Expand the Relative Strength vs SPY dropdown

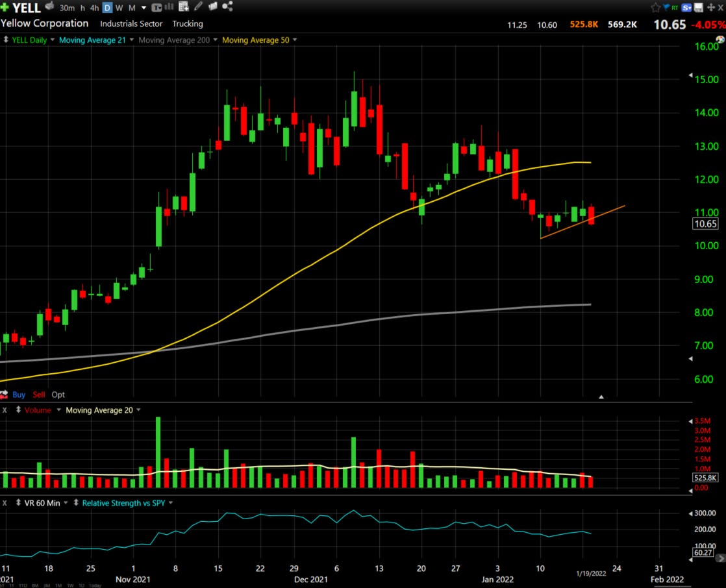click(x=171, y=502)
